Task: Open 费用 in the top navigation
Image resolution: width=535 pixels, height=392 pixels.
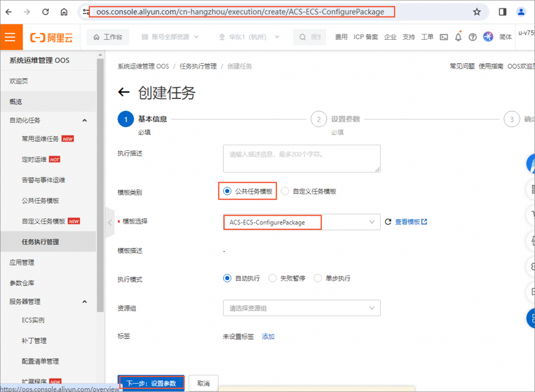Action: pyautogui.click(x=341, y=37)
